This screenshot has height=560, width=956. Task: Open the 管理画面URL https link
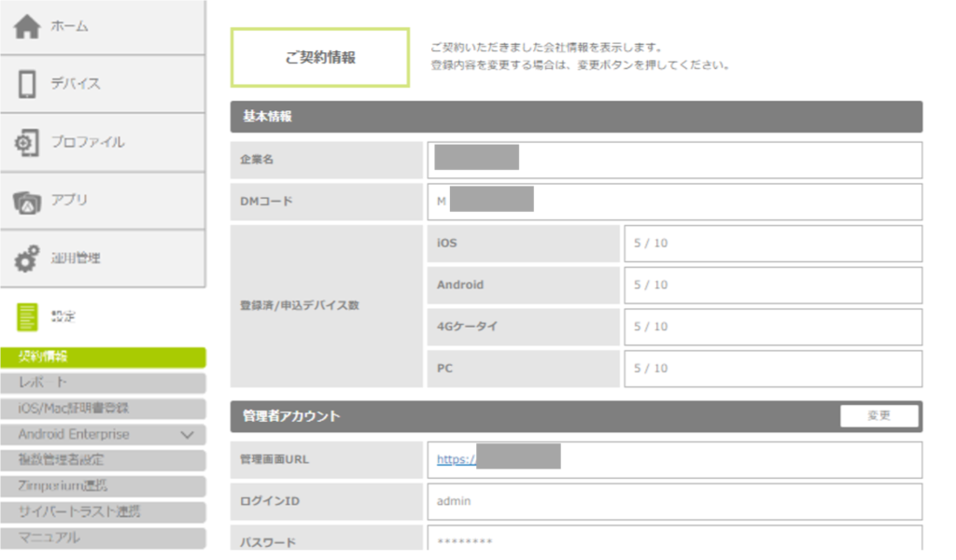click(457, 459)
